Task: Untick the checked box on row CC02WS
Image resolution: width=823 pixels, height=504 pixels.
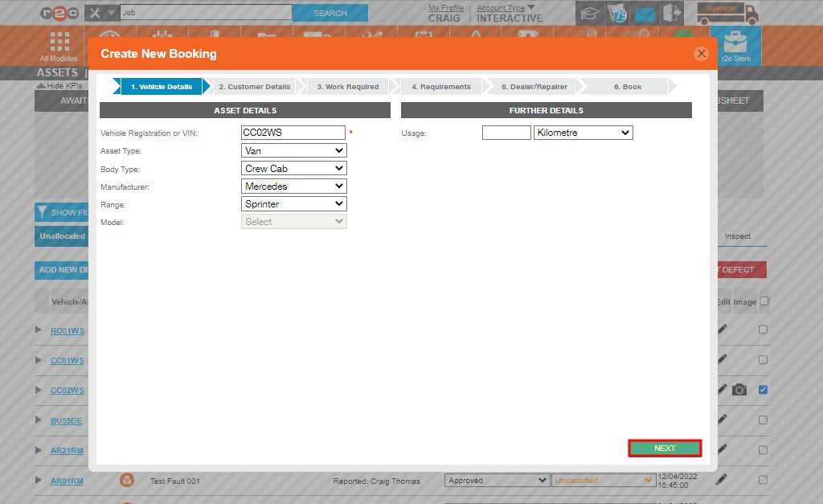Action: [762, 390]
